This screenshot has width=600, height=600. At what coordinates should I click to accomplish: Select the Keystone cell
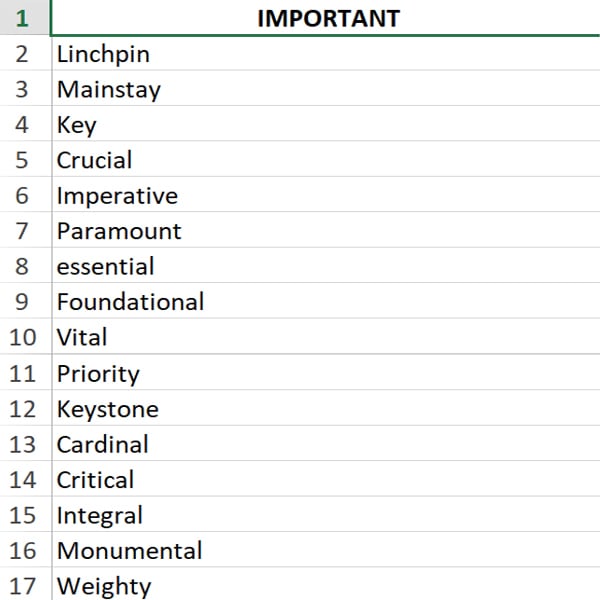(326, 408)
